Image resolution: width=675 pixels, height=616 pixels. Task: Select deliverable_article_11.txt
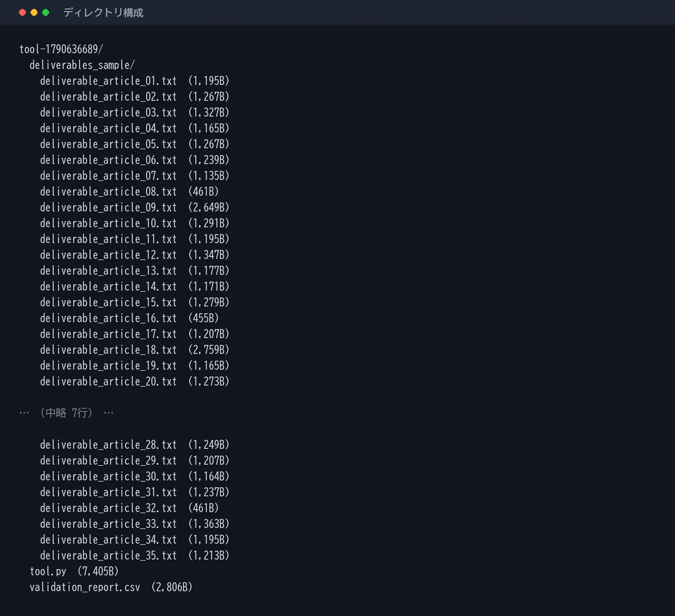[x=109, y=239]
